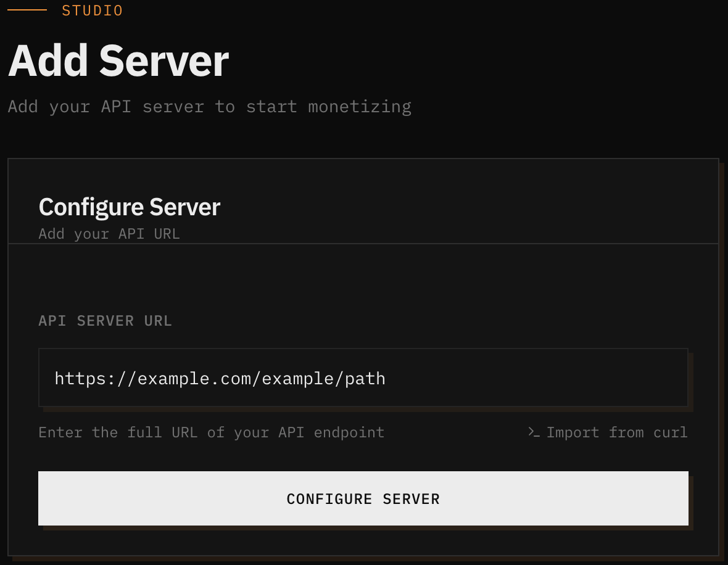Image resolution: width=728 pixels, height=565 pixels.
Task: Click 'Add your API server to start monetizing' subtitle
Action: click(x=209, y=107)
